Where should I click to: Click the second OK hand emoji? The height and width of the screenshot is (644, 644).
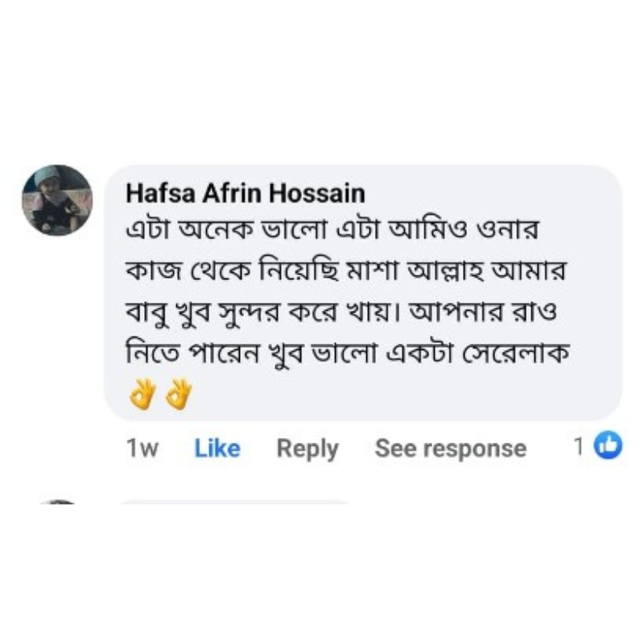pos(177,397)
